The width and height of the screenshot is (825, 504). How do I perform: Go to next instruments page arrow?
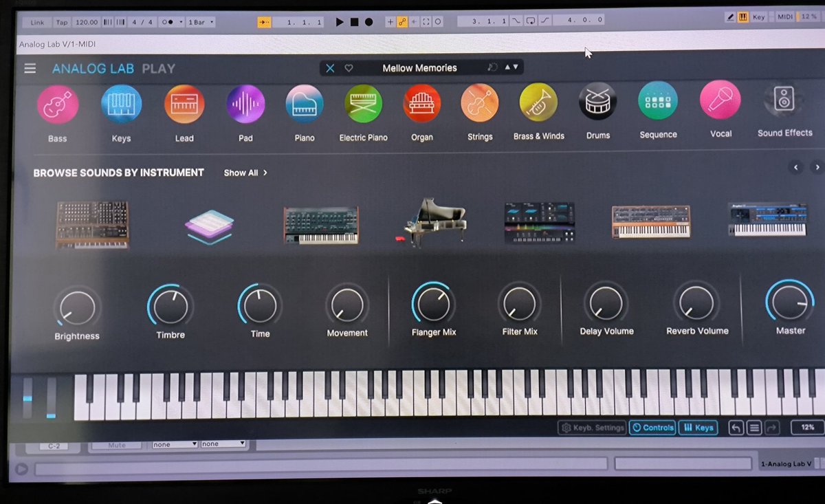[x=817, y=167]
